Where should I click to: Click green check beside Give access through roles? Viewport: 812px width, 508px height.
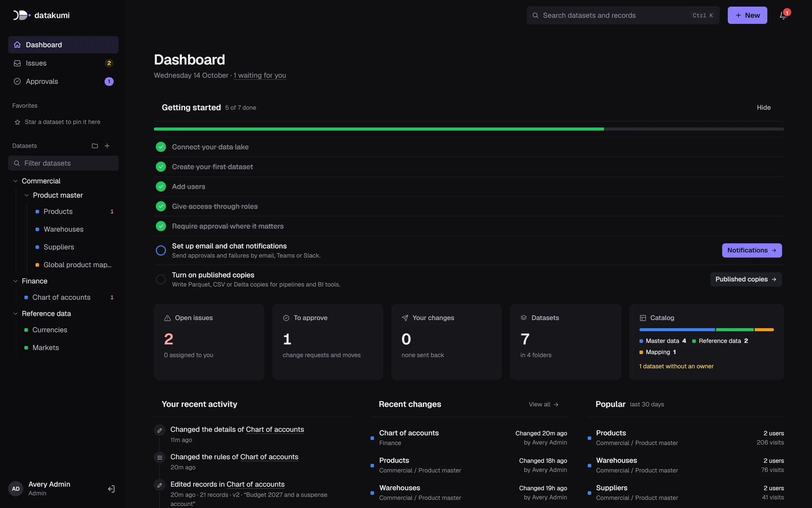tap(161, 206)
